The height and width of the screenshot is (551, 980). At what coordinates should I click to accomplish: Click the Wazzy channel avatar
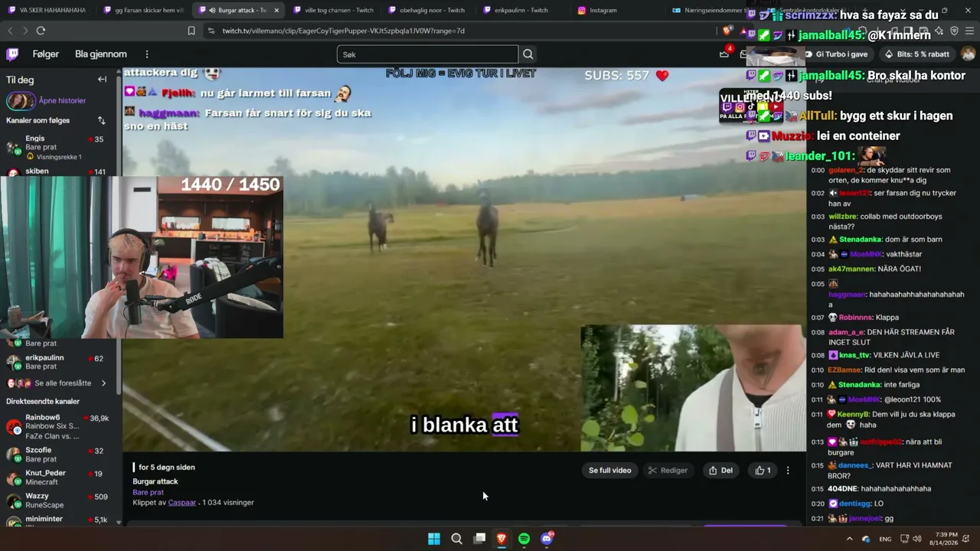click(x=14, y=501)
